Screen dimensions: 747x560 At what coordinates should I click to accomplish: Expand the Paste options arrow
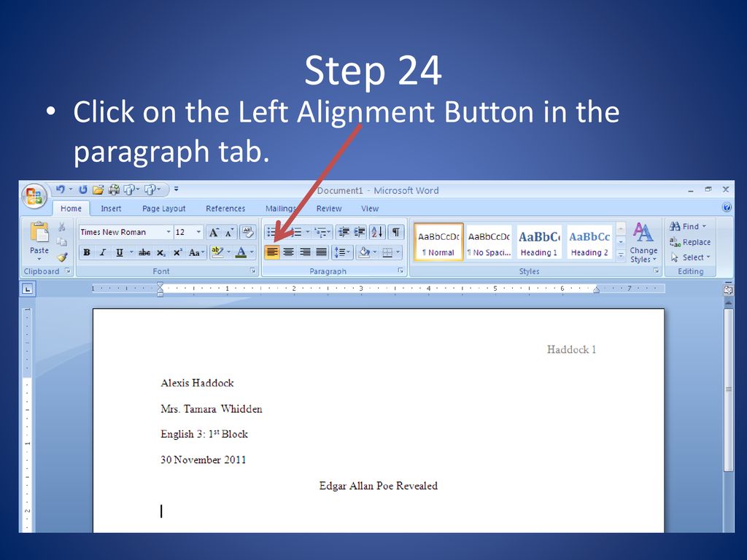[x=39, y=259]
